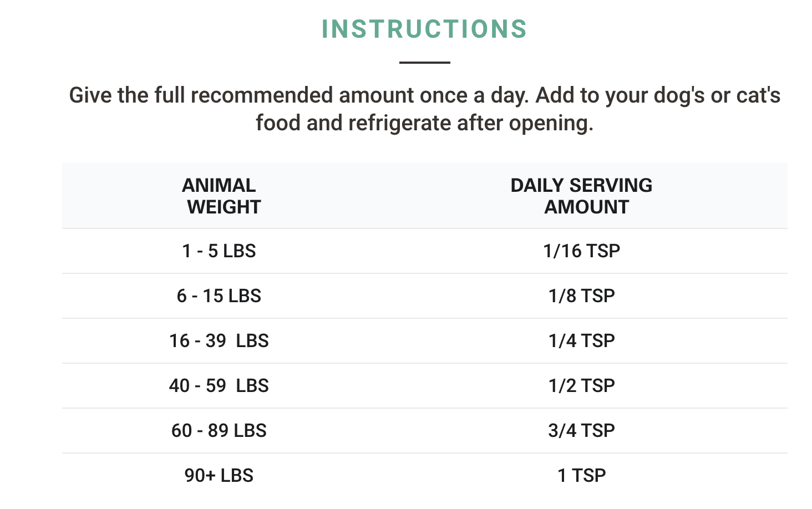The height and width of the screenshot is (509, 812).
Task: Click the '1/8 TSP' serving amount
Action: click(x=582, y=296)
